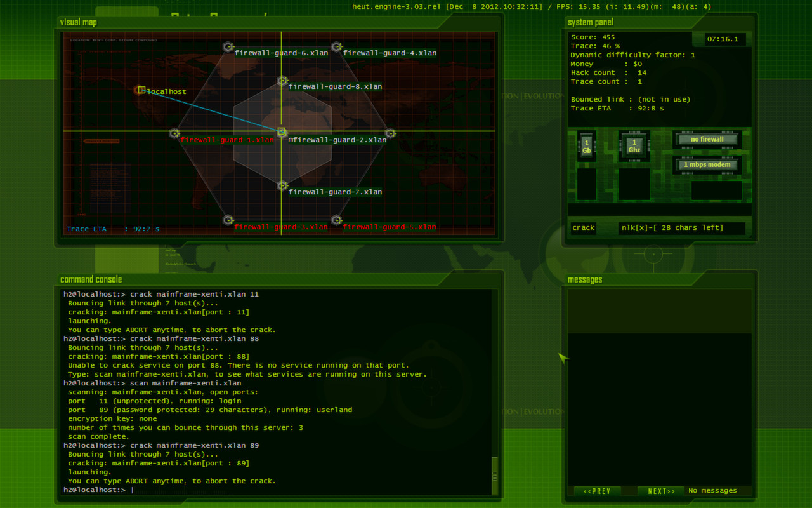Click the firewall-guard-2.xlan node icon
812x508 pixels.
[x=390, y=133]
